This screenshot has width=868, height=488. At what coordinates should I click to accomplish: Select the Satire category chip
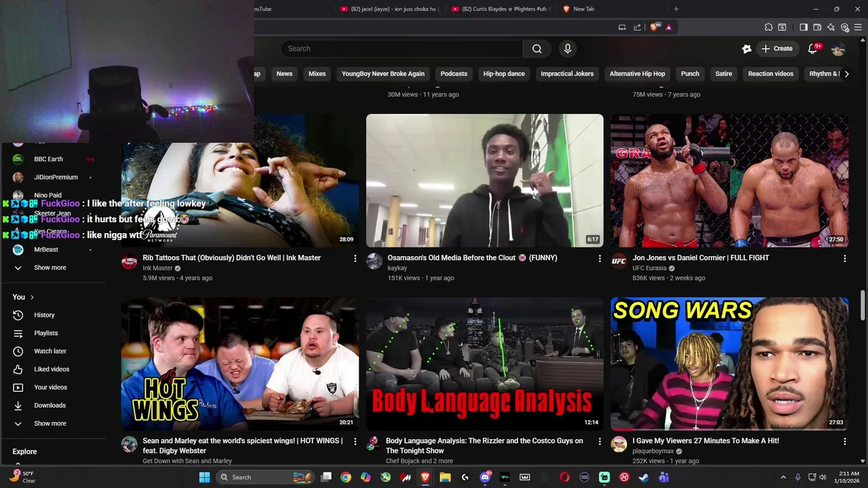point(724,74)
